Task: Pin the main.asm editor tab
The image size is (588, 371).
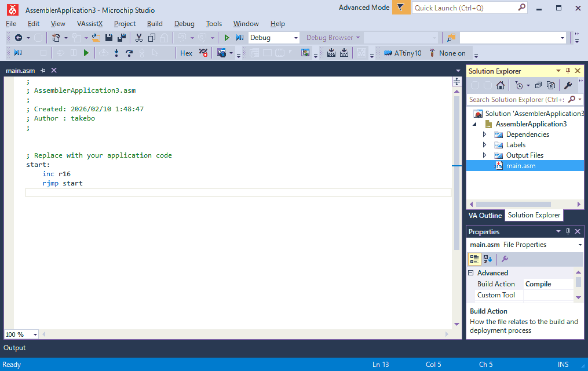Action: pos(43,71)
